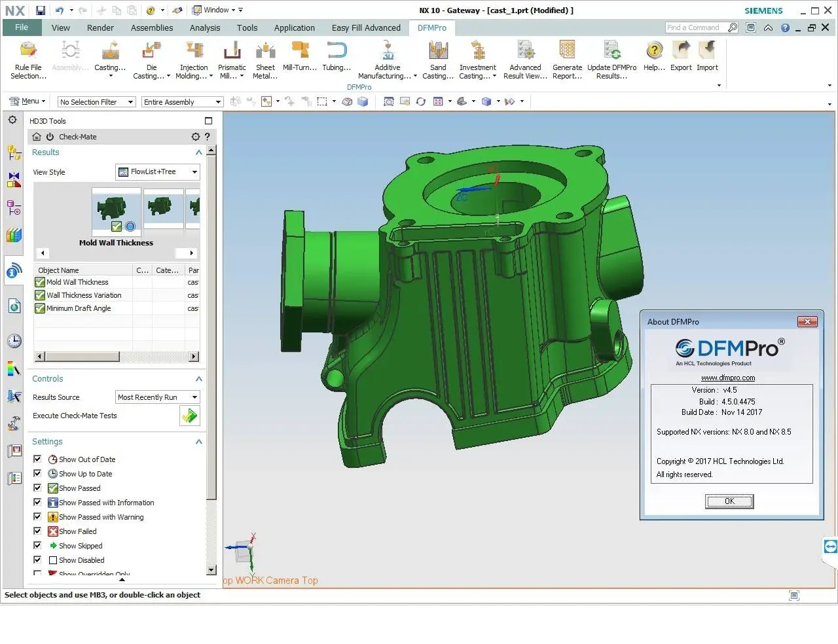
Task: Open HD3D Tools sidebar tab icon
Action: (14, 270)
